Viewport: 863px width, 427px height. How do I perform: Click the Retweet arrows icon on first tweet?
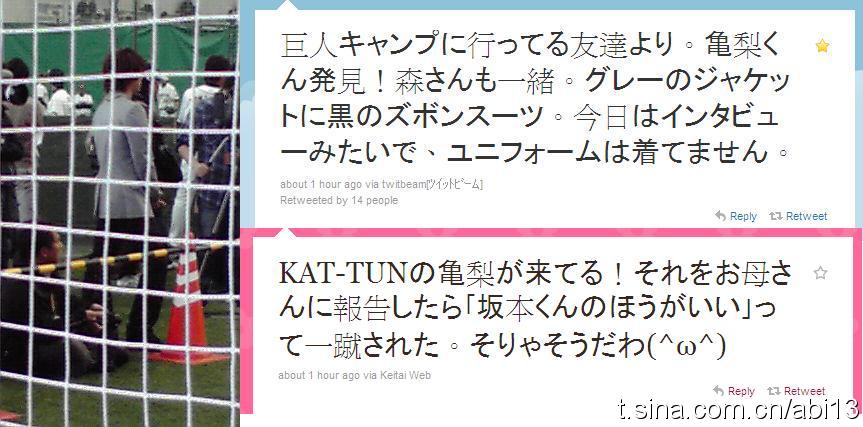[776, 216]
